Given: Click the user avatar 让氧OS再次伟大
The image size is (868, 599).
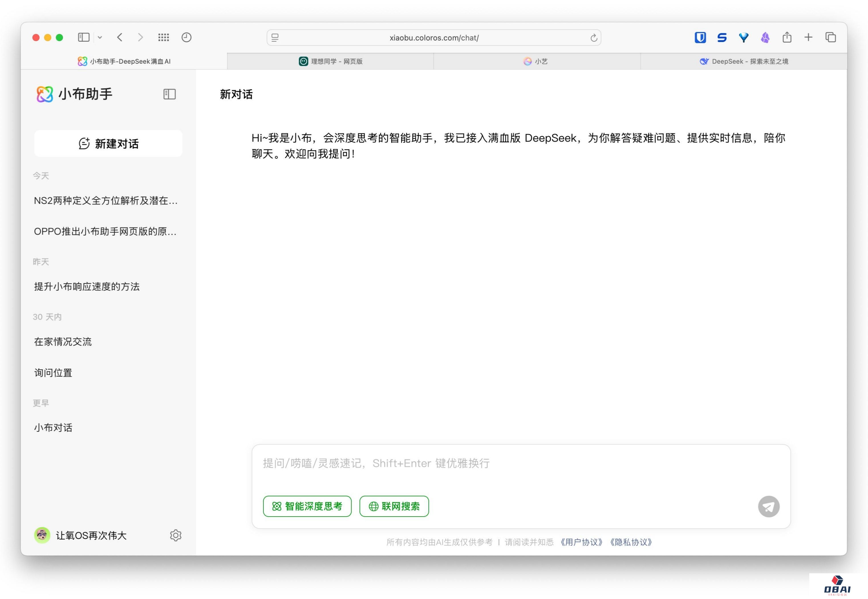Looking at the screenshot, I should pos(42,536).
